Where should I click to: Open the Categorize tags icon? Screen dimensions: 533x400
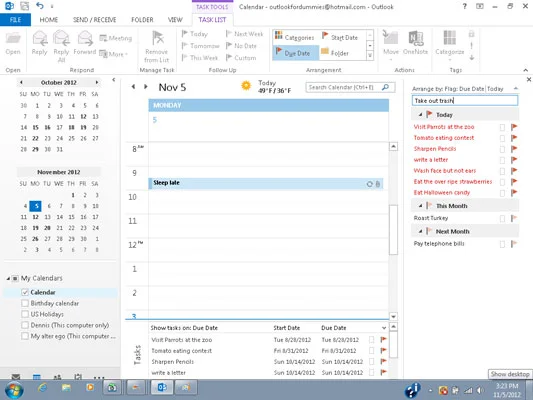pyautogui.click(x=449, y=38)
